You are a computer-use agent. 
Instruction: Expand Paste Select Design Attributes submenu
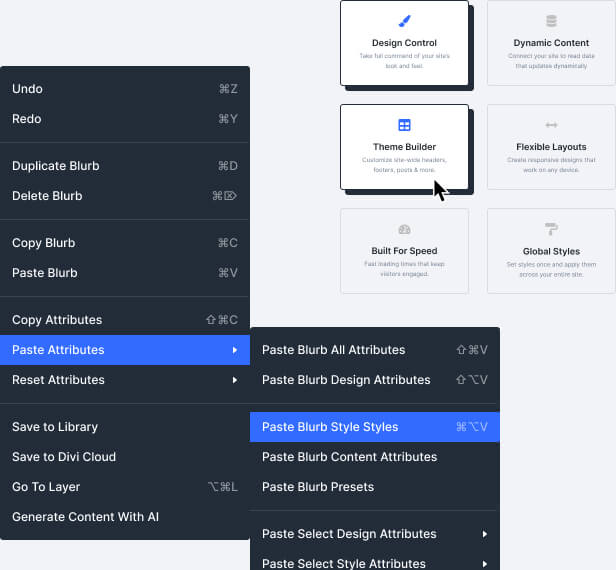pos(484,534)
